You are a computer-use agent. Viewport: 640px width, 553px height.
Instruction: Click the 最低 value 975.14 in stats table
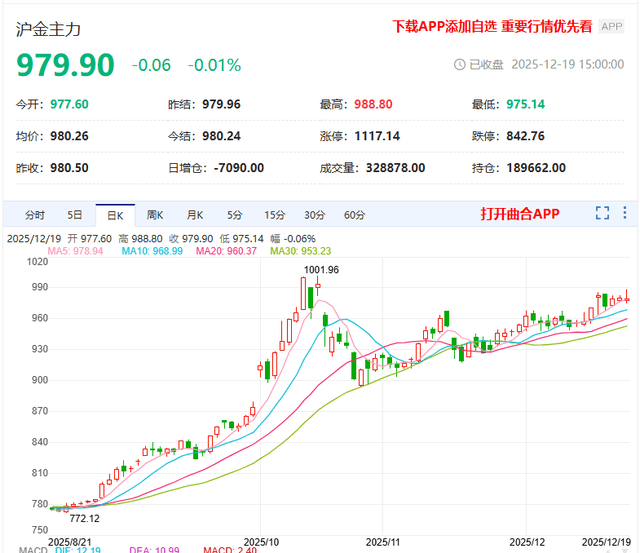[x=525, y=104]
